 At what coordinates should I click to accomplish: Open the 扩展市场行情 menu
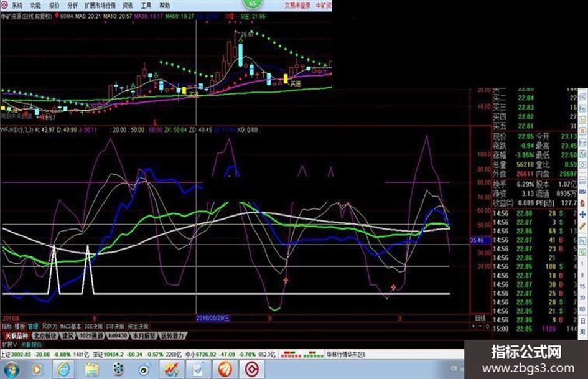(100, 5)
